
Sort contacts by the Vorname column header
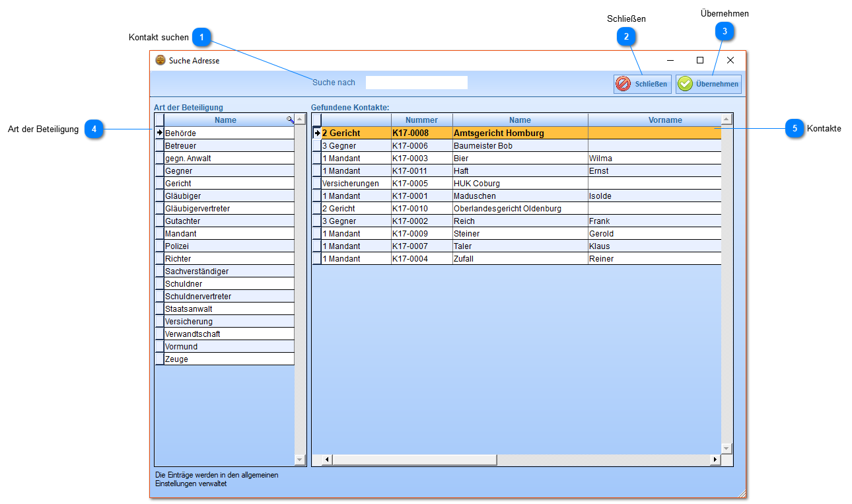[x=664, y=120]
